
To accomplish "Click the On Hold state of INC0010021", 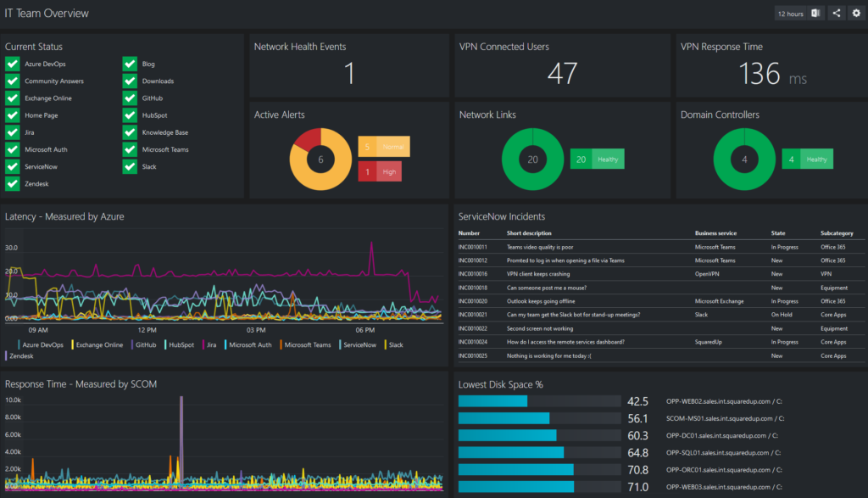I will 782,315.
